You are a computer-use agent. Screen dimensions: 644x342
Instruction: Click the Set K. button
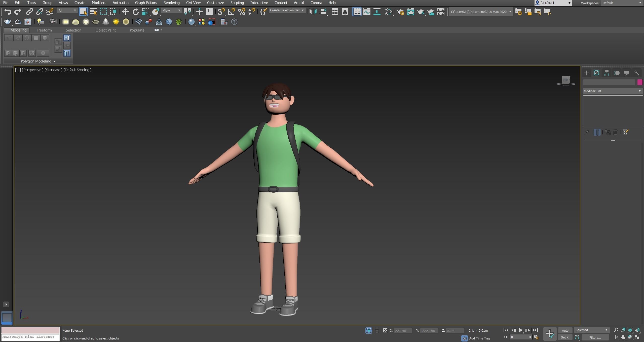point(565,337)
